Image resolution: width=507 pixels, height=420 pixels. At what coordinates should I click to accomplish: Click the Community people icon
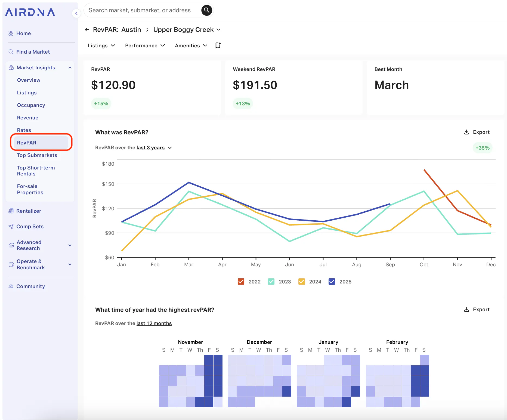pyautogui.click(x=11, y=286)
